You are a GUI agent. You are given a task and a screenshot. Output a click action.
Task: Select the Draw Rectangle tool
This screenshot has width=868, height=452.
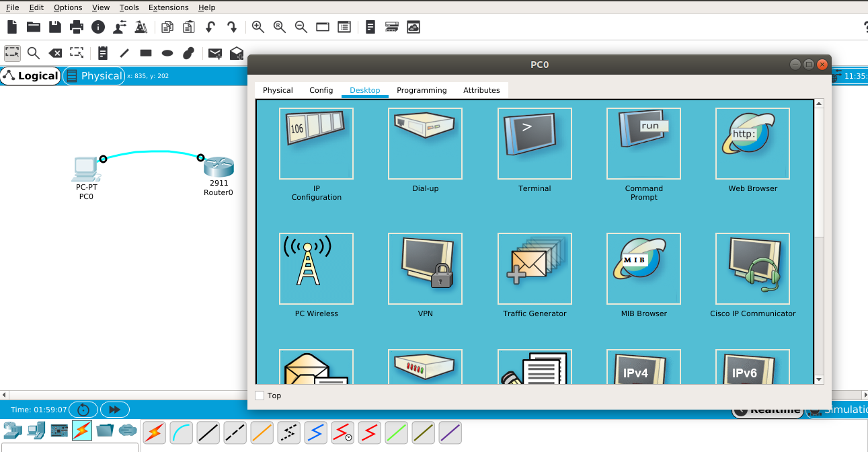pyautogui.click(x=146, y=52)
